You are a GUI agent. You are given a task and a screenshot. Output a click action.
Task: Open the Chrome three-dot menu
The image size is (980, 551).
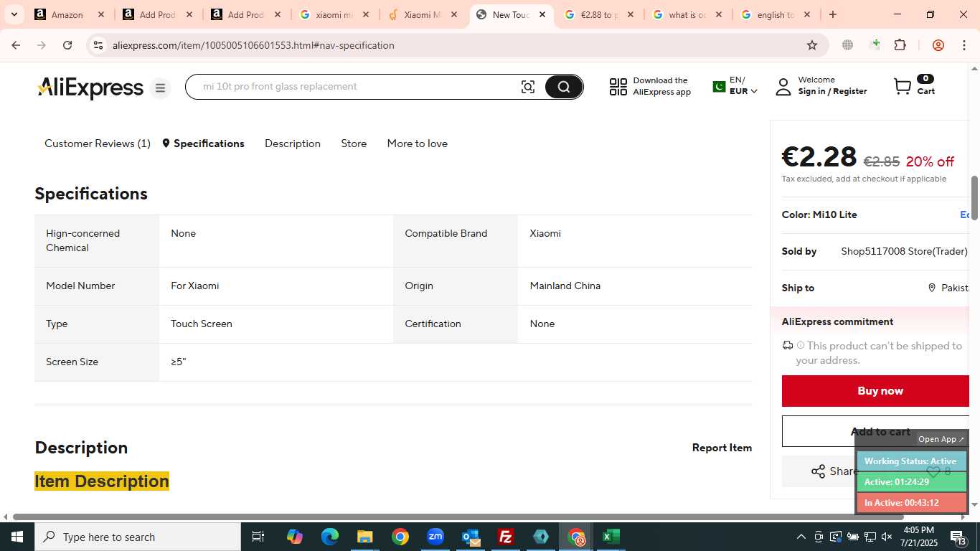tap(964, 45)
